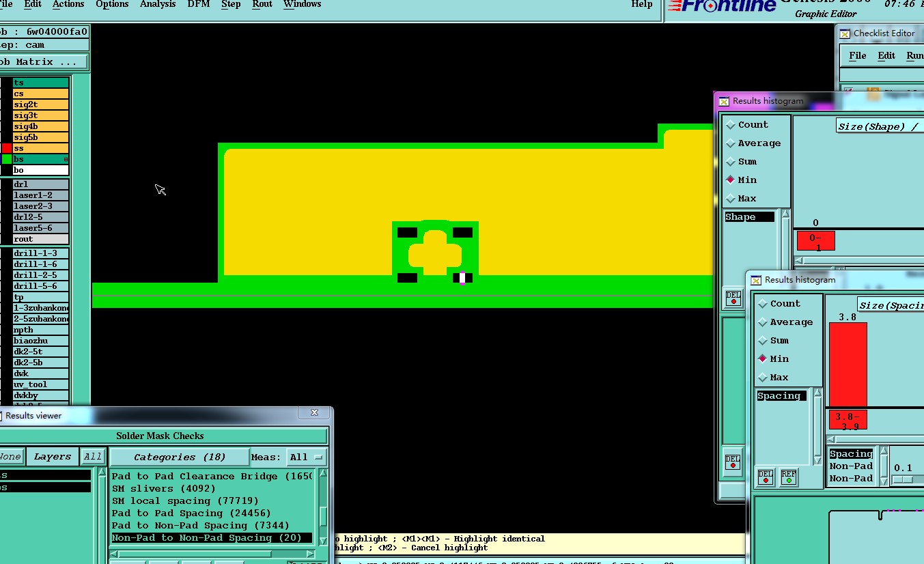Click red 0-1 histogram bucket

tap(815, 241)
